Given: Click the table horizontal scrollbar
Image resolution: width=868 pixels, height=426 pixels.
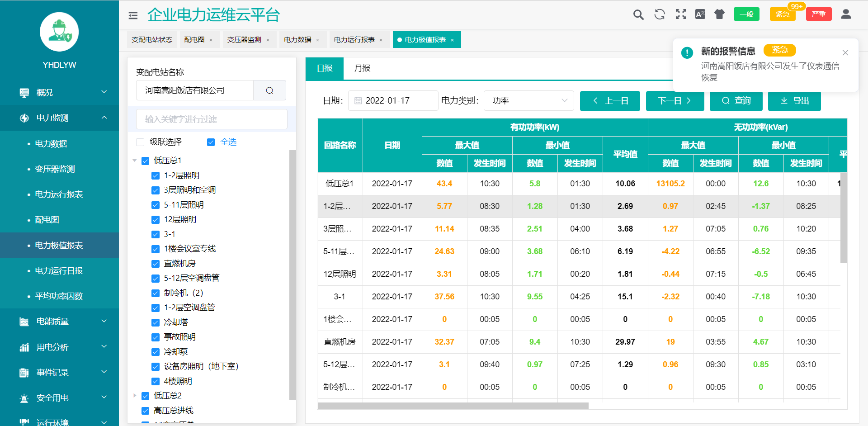Looking at the screenshot, I should point(453,406).
